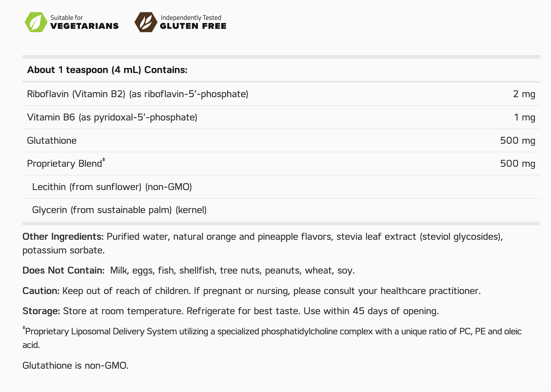Click the "Independently Tested GLUTEN FREE" badge text
This screenshot has height=392, width=551.
[193, 22]
